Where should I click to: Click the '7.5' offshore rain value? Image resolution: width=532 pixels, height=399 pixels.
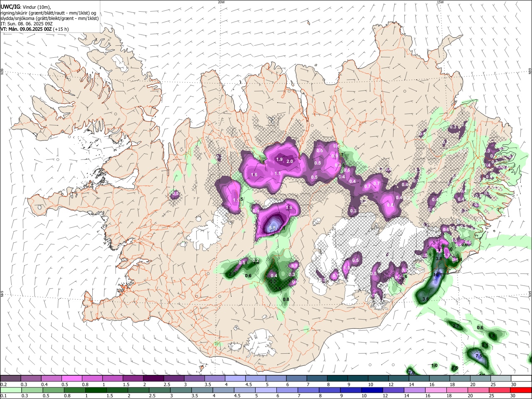click(478, 356)
